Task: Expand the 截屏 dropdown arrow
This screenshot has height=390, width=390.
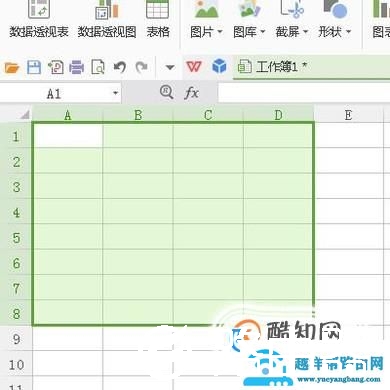Action: (305, 32)
